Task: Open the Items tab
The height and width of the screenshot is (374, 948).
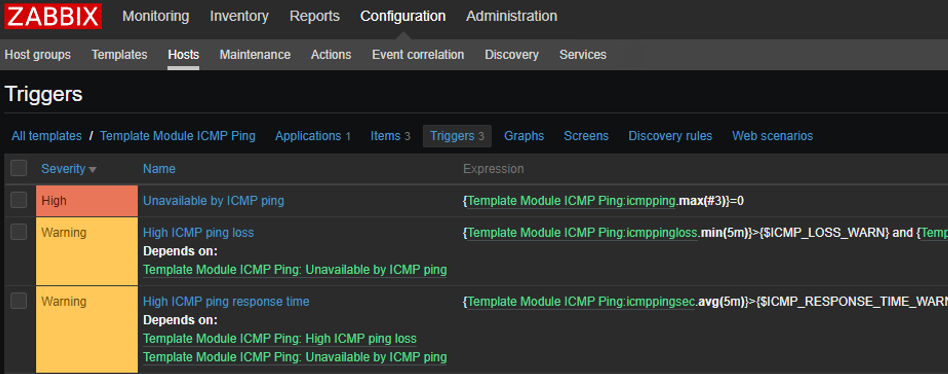Action: [x=390, y=136]
